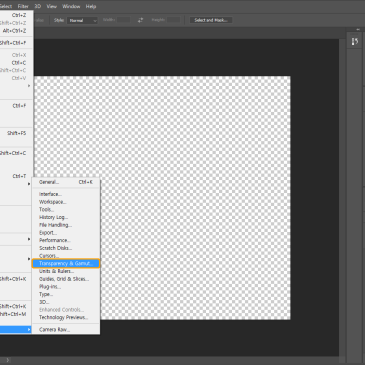
Task: Click the scroll arrow at bottom left
Action: click(8, 360)
